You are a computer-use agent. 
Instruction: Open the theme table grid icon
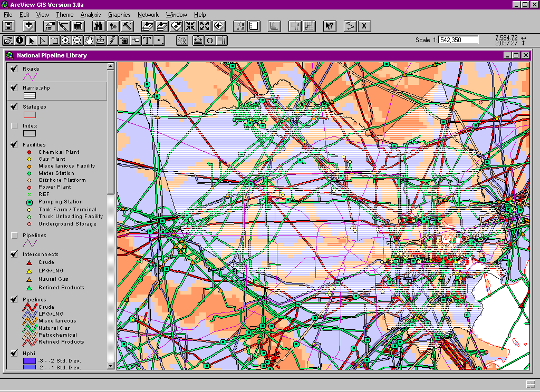(78, 26)
